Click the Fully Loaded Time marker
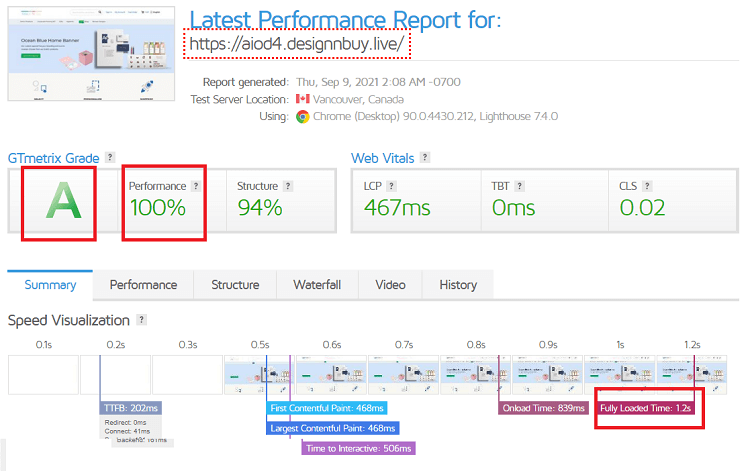The image size is (750, 471). [x=645, y=408]
